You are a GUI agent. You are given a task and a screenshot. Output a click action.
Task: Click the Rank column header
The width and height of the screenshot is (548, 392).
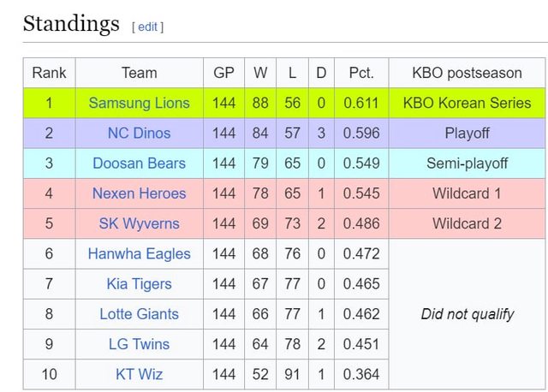point(49,73)
